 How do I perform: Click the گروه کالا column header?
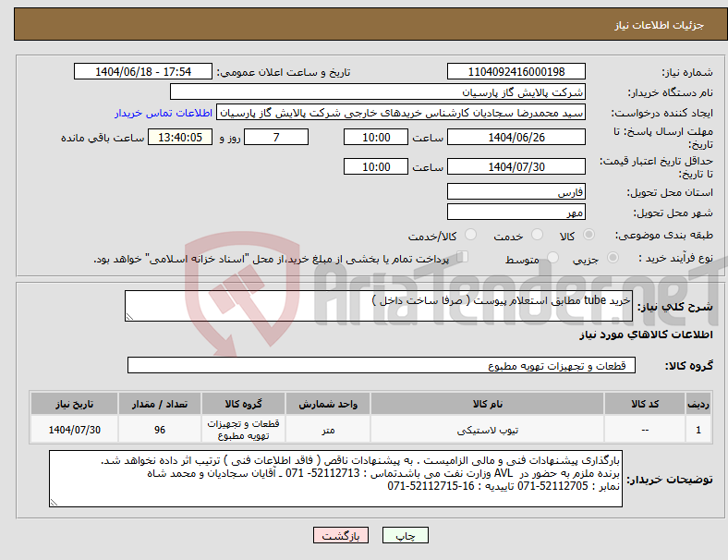(x=243, y=404)
